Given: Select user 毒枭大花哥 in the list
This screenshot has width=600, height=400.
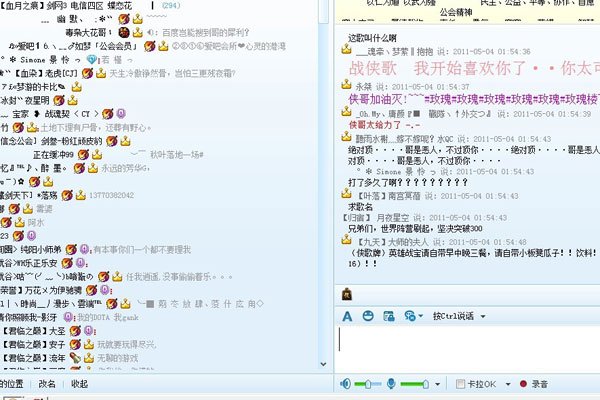Looking at the screenshot, I should 88,33.
